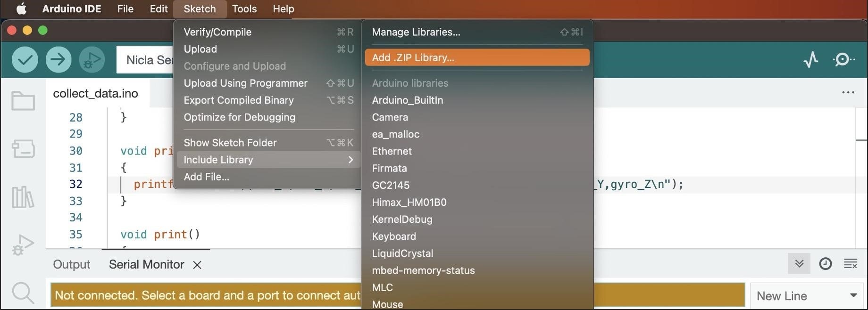The width and height of the screenshot is (868, 310).
Task: Start Debugging with the play-bug icon
Action: (x=92, y=60)
